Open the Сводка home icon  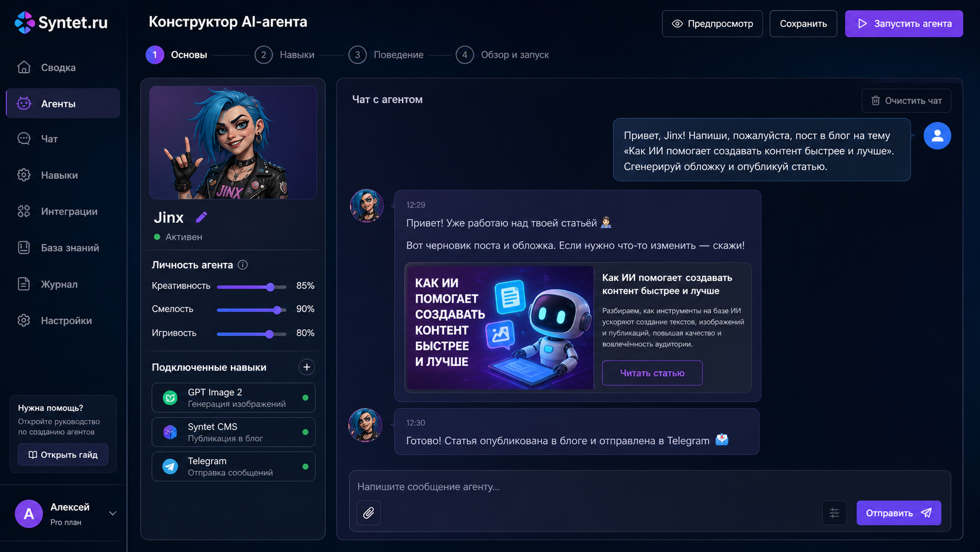pos(24,67)
